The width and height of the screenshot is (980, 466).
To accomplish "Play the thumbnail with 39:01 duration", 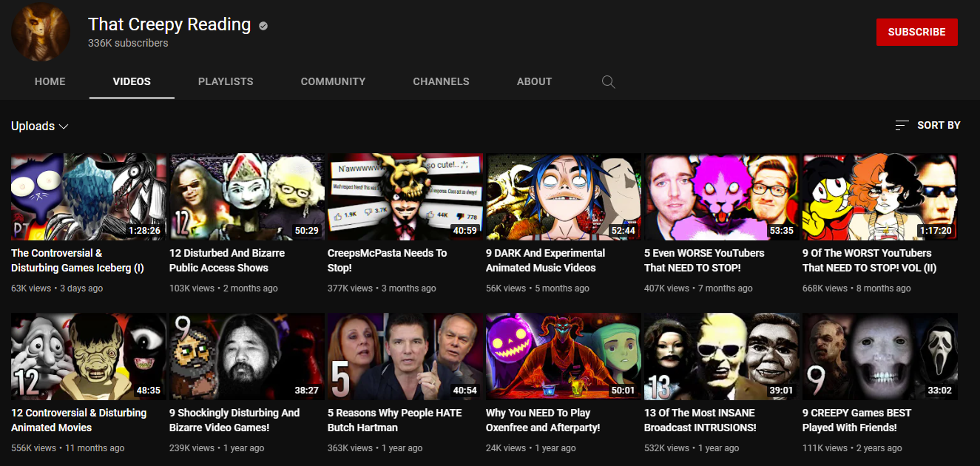I will click(722, 357).
